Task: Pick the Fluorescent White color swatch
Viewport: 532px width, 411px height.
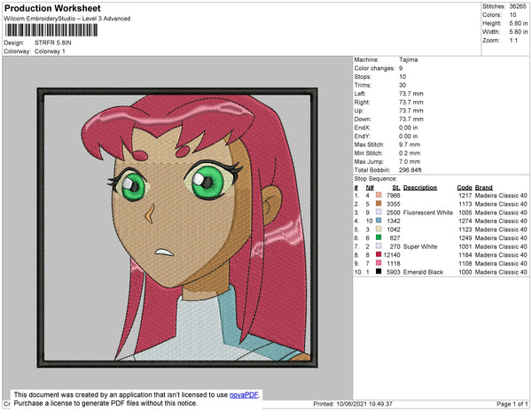Action: [x=379, y=212]
